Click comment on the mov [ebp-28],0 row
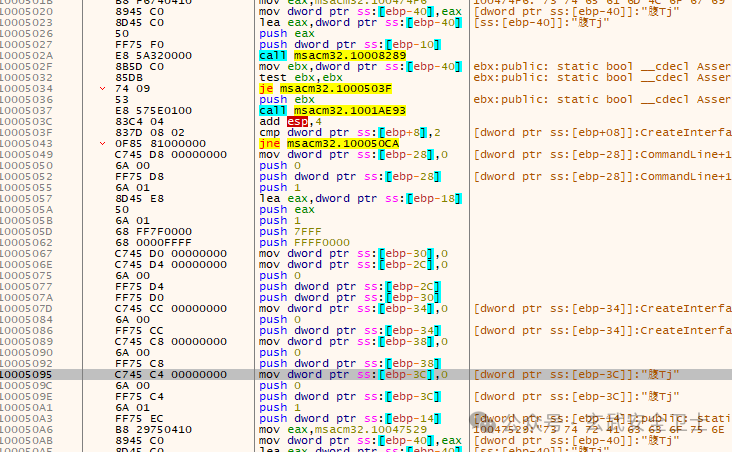Viewport: 732px width, 452px height. pyautogui.click(x=603, y=155)
